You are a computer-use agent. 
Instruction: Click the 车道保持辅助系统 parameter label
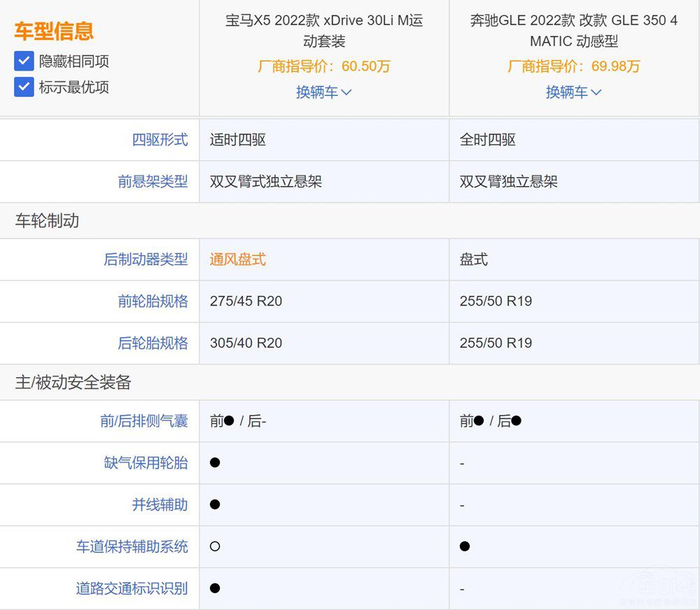pos(132,547)
